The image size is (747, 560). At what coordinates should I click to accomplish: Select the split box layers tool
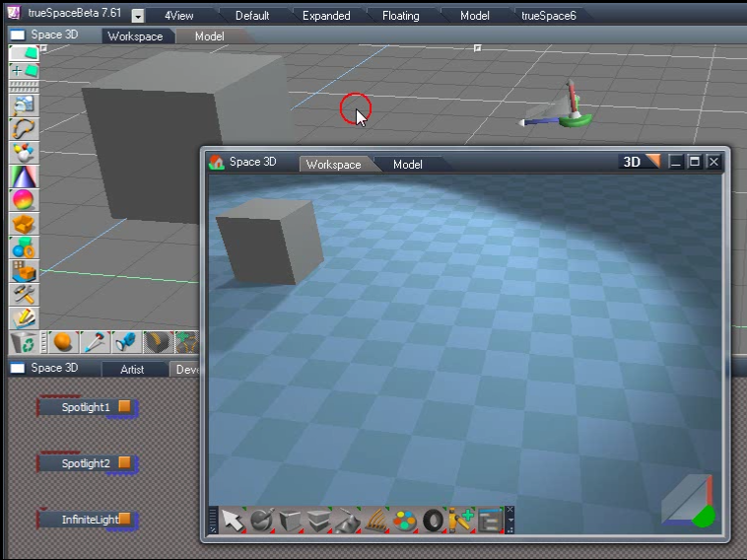pyautogui.click(x=318, y=521)
